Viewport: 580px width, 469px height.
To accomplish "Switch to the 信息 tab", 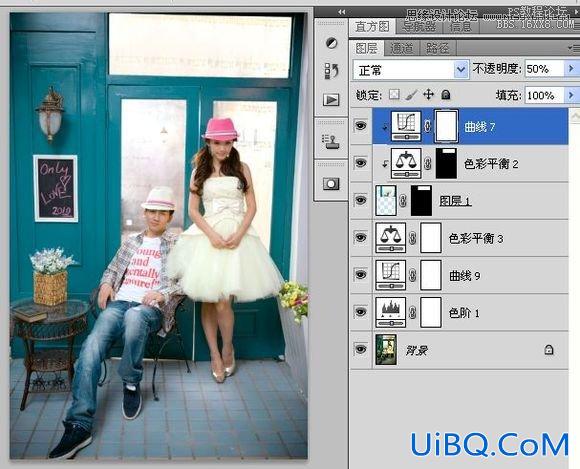I will click(x=461, y=27).
